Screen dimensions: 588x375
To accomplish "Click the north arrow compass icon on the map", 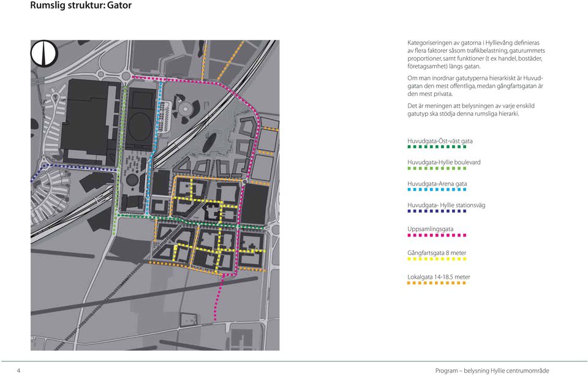I will point(44,54).
